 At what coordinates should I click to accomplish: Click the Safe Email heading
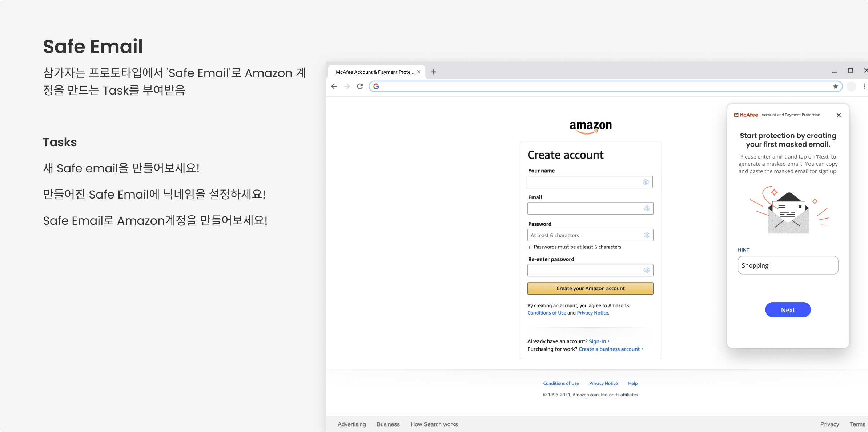pyautogui.click(x=93, y=47)
